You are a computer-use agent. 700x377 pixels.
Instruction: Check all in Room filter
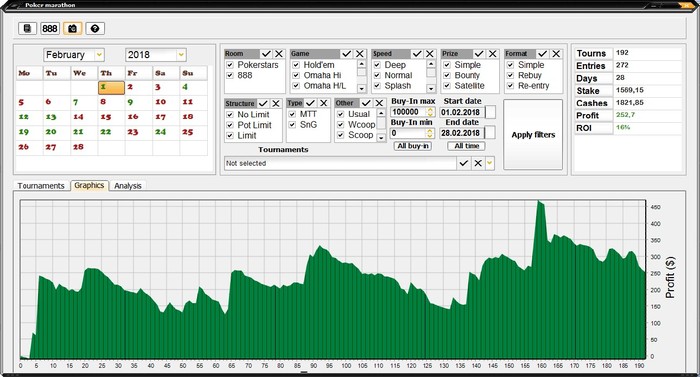point(267,54)
